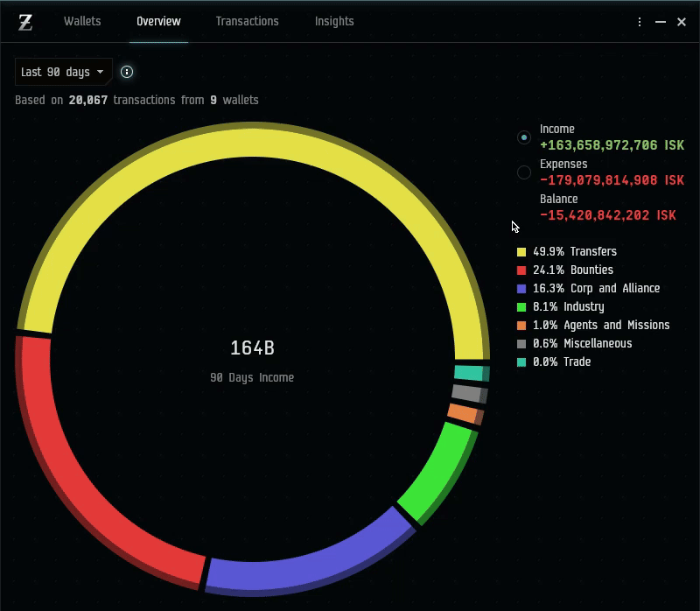Select the Expenses radio button
Viewport: 700px width, 611px height.
(524, 172)
